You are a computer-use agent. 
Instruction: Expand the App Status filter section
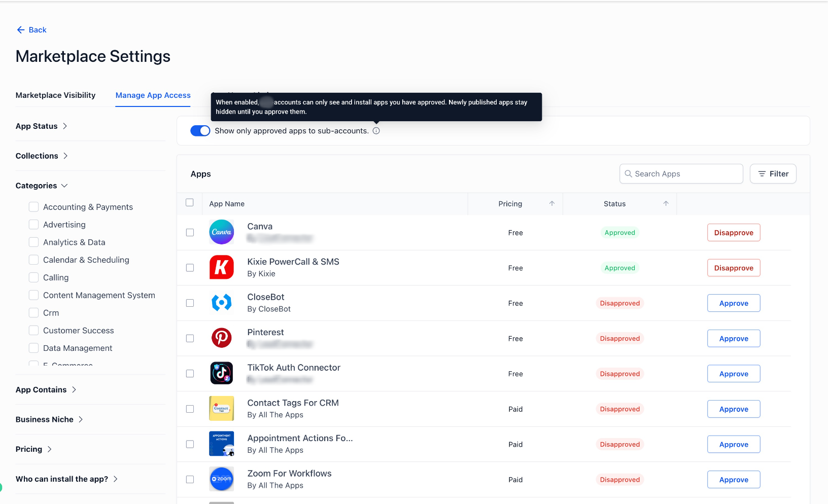pos(42,126)
